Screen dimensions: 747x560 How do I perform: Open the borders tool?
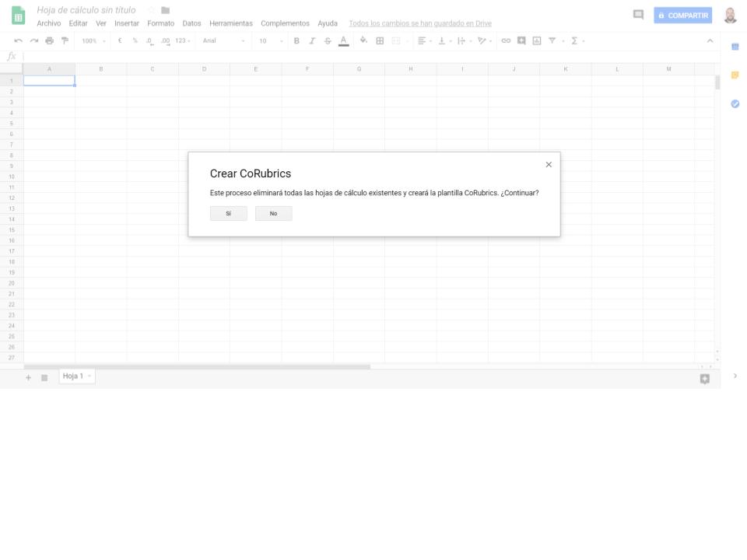pyautogui.click(x=380, y=40)
